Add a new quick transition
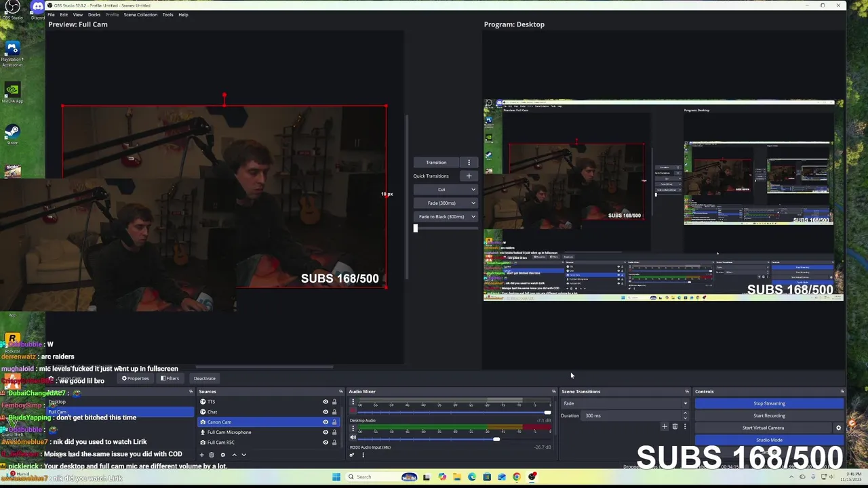 click(469, 176)
